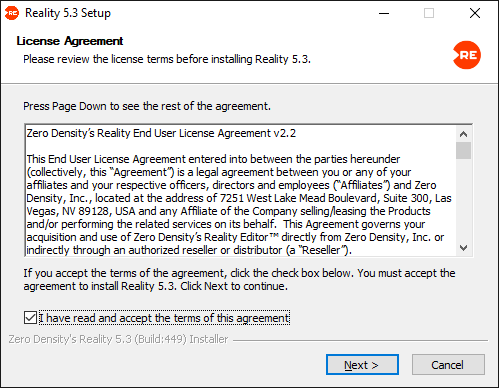Click the license scrollbar down arrow
Screen dimensions: 499x388
pyautogui.click(x=463, y=248)
